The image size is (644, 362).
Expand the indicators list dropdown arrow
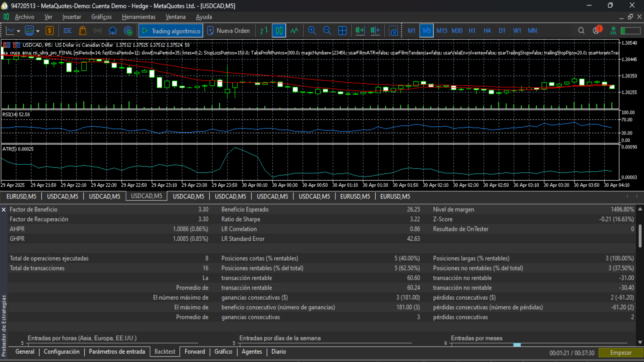pyautogui.click(x=38, y=31)
